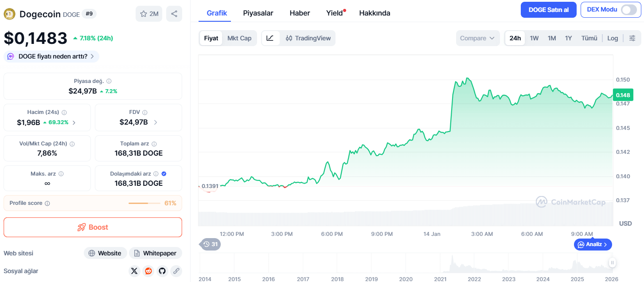Open the Compare dropdown
Screen dimensions: 644x282
(x=477, y=38)
